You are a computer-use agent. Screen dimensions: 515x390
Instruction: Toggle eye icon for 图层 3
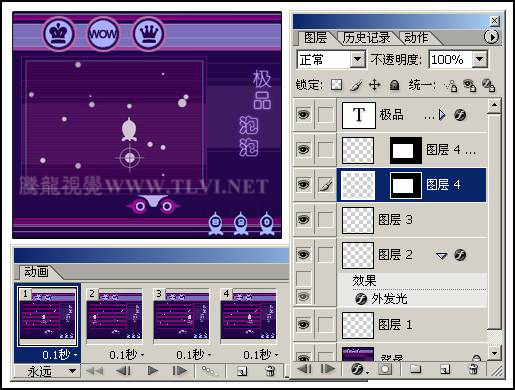[x=303, y=220]
